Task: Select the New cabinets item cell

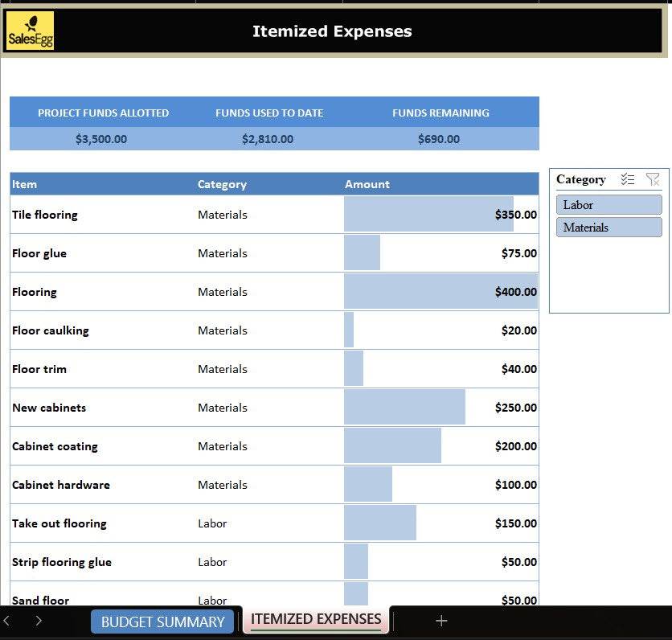Action: (103, 408)
